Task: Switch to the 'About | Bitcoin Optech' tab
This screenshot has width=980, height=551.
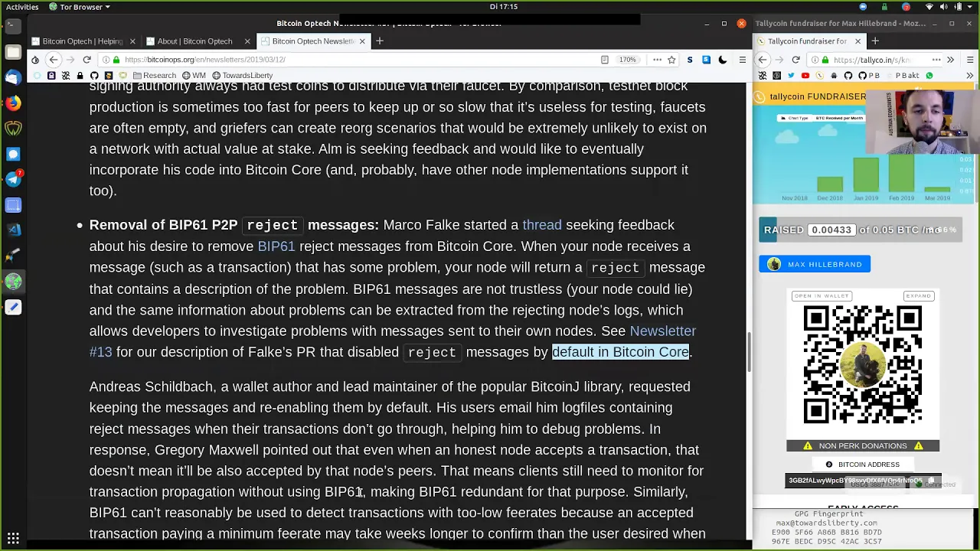Action: (194, 41)
